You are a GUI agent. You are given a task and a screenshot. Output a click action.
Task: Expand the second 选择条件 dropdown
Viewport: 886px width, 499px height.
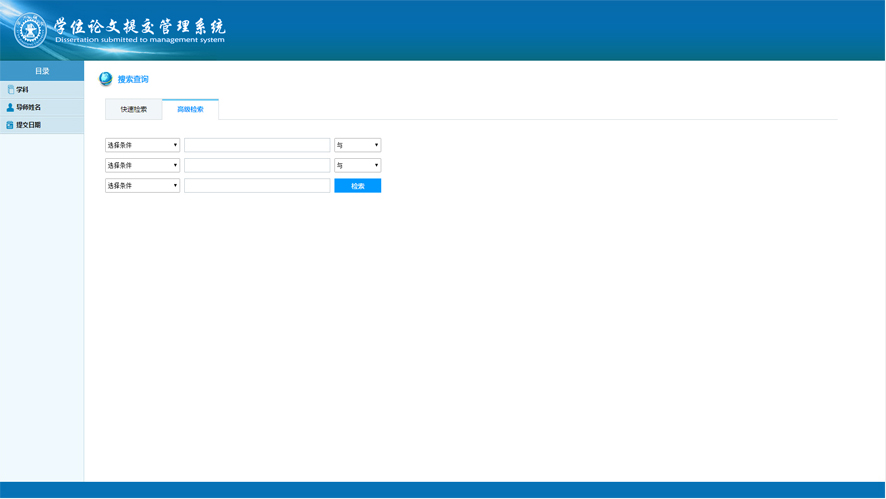click(x=142, y=165)
